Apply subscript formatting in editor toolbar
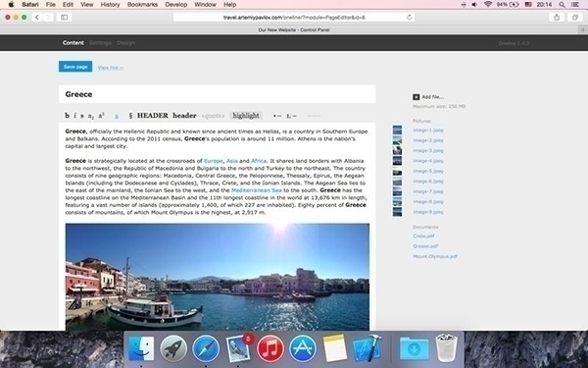Screen dimensions: 588x368 [91, 116]
